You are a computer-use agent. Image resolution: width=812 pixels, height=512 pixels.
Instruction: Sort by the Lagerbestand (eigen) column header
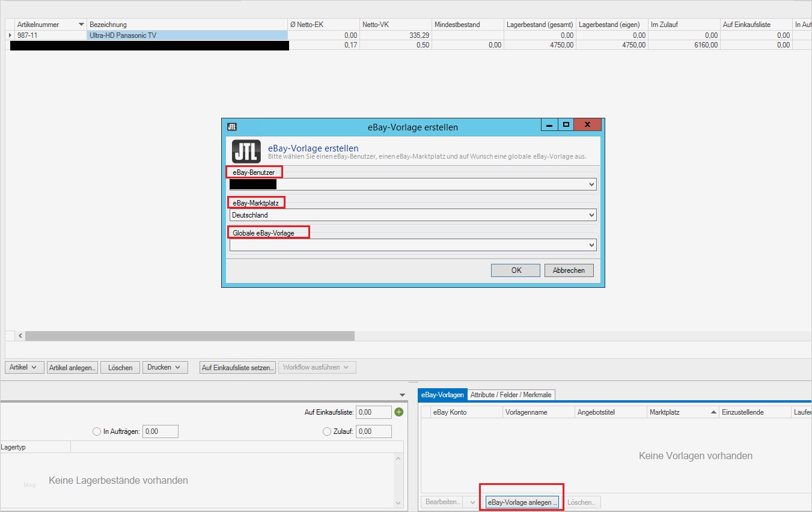pos(612,25)
